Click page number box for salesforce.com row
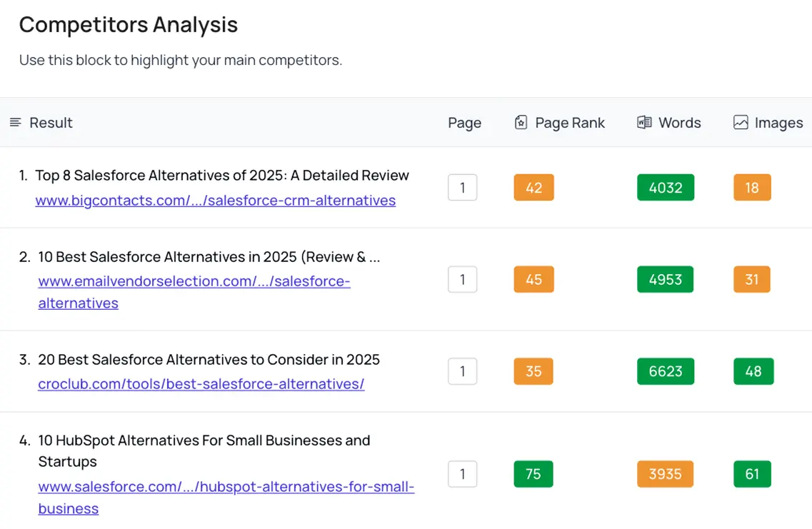This screenshot has height=529, width=812. [463, 473]
